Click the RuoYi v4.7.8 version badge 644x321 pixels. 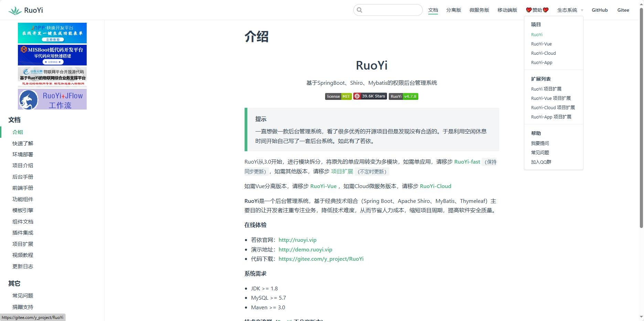click(403, 96)
